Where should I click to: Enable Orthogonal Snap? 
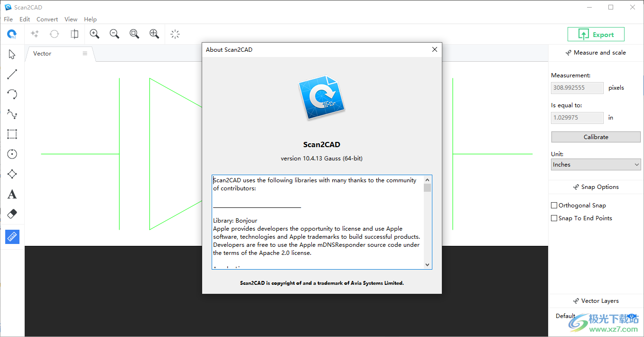(x=554, y=205)
